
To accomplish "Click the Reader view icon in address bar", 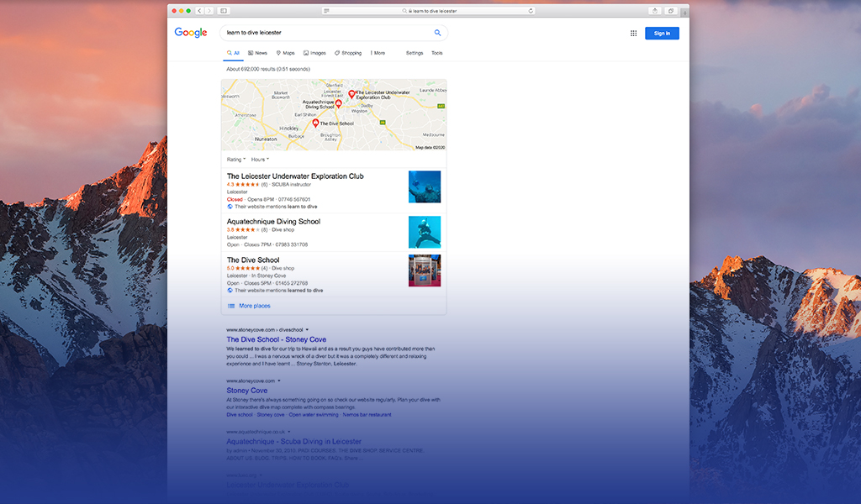I will click(327, 11).
